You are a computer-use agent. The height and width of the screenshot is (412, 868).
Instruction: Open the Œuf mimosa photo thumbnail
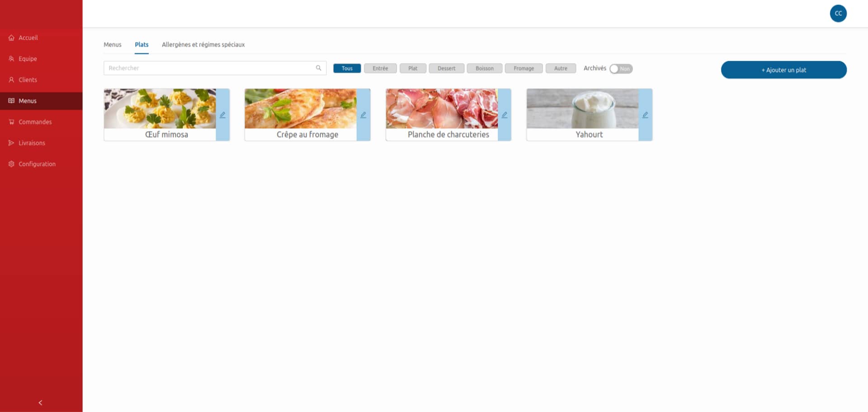[x=160, y=109]
